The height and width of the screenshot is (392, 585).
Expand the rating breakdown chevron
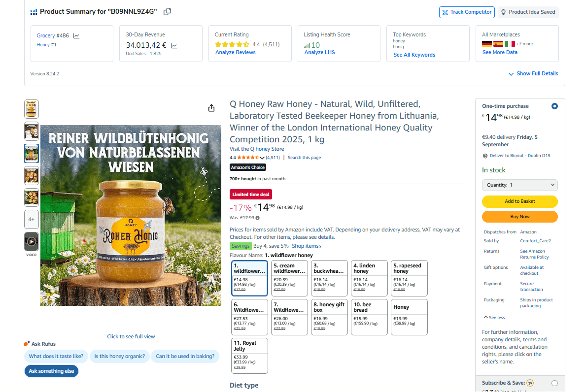point(262,158)
